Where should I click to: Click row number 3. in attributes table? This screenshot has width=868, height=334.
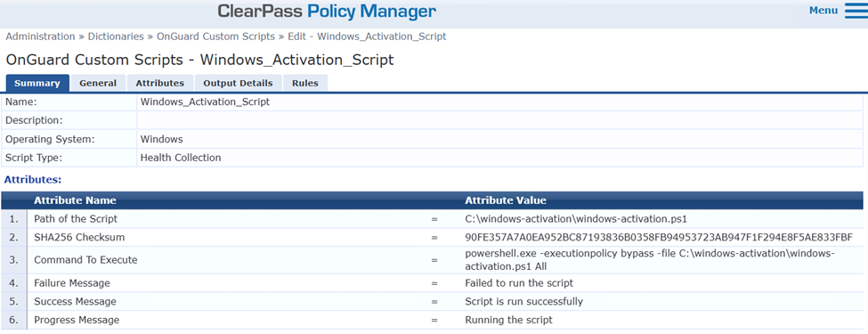(13, 260)
